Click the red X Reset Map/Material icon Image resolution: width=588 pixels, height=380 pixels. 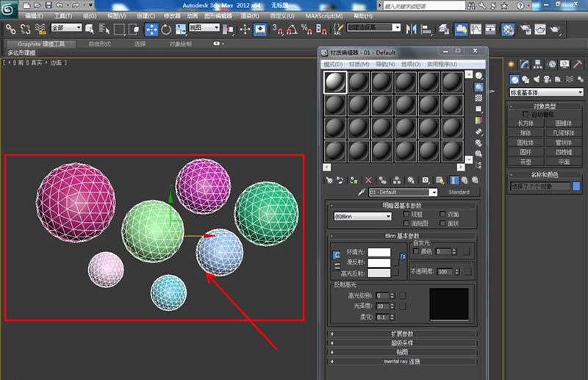[368, 180]
